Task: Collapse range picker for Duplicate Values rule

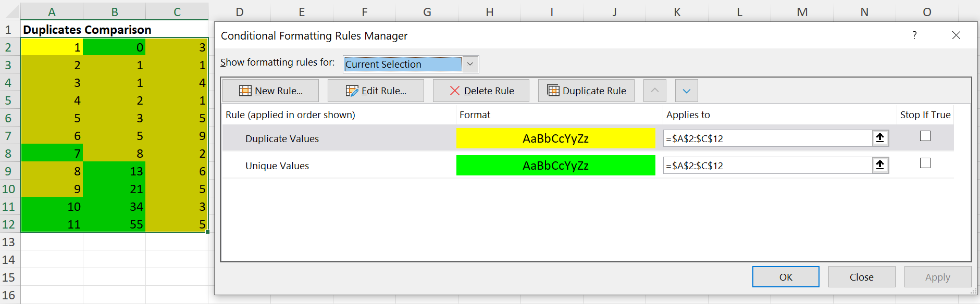Action: [x=880, y=138]
